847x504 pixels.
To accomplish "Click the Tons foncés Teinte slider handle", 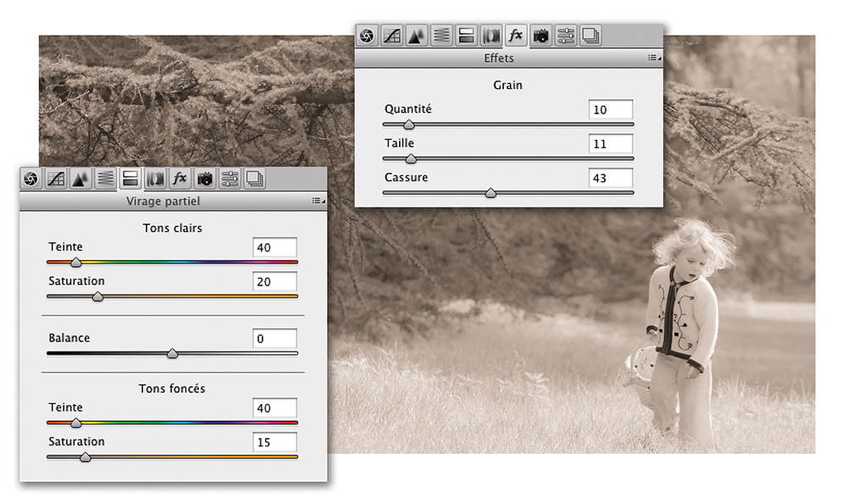I will [x=76, y=423].
